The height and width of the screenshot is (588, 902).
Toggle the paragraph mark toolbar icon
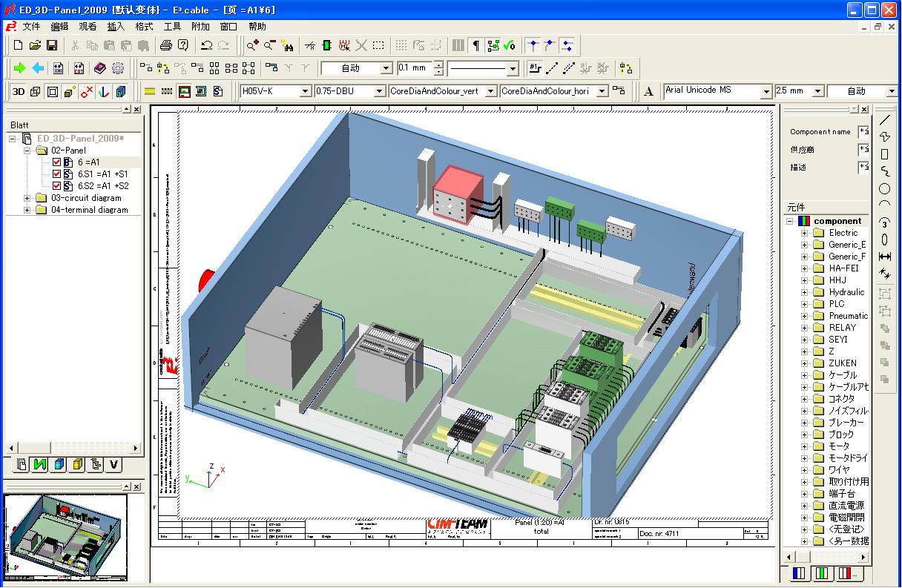coord(476,45)
